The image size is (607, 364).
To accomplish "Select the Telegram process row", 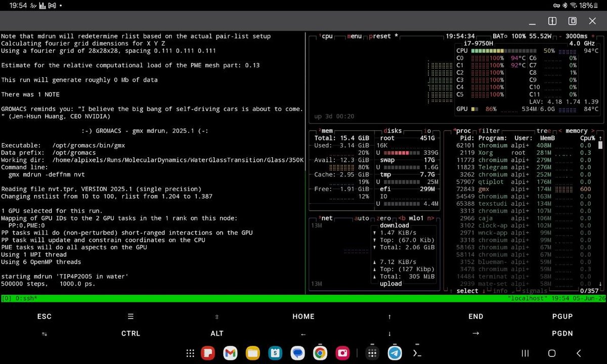I will pyautogui.click(x=523, y=167).
